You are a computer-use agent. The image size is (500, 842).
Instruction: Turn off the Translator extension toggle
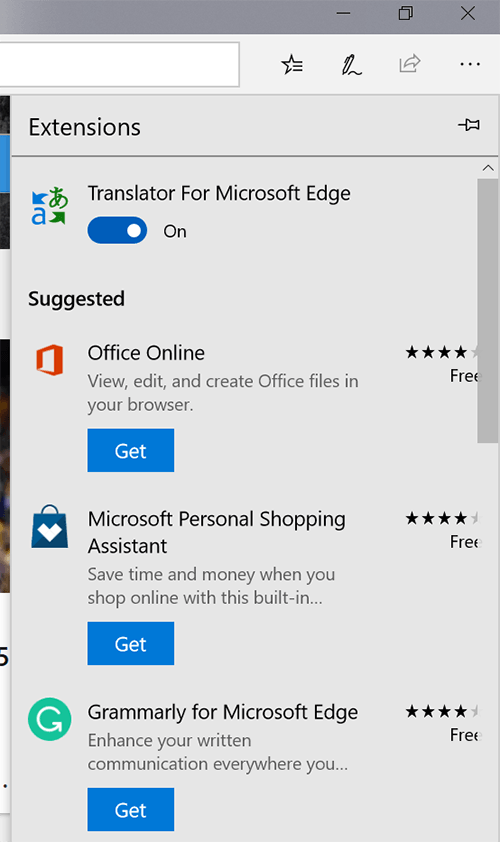[x=117, y=230]
